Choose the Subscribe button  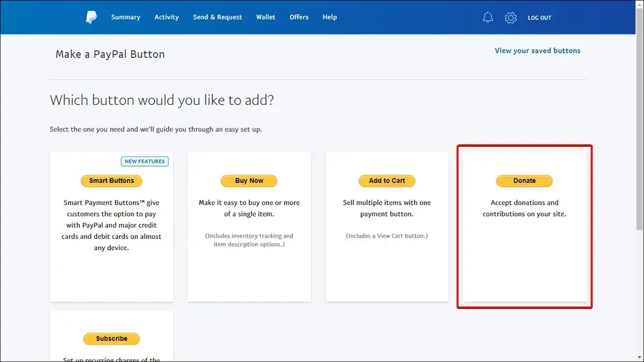click(111, 339)
